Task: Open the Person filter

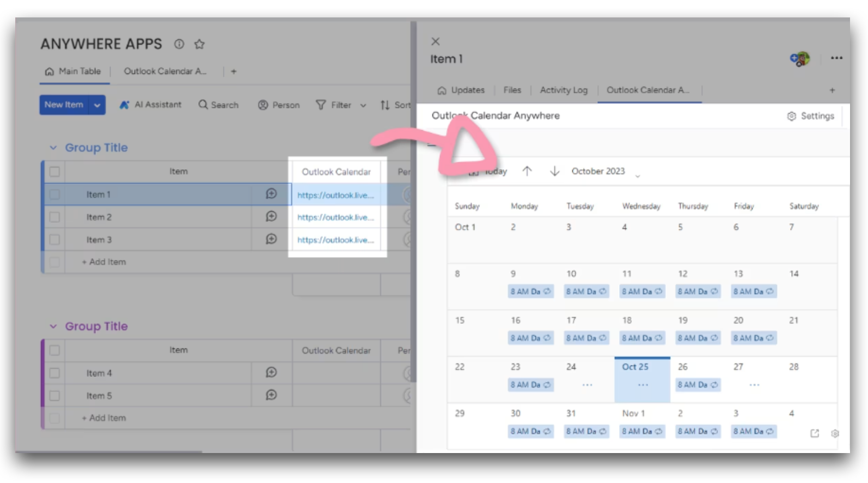Action: (x=279, y=105)
